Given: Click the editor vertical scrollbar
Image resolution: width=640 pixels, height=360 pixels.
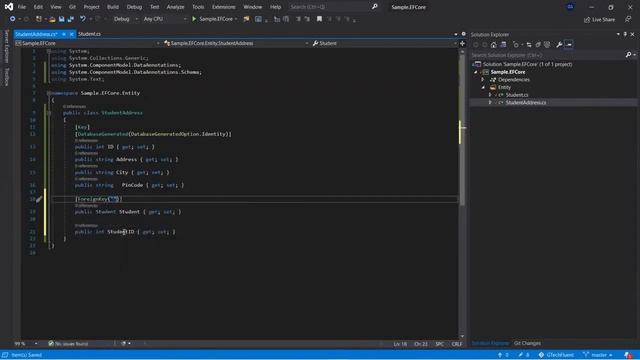Looking at the screenshot, I should 462,194.
